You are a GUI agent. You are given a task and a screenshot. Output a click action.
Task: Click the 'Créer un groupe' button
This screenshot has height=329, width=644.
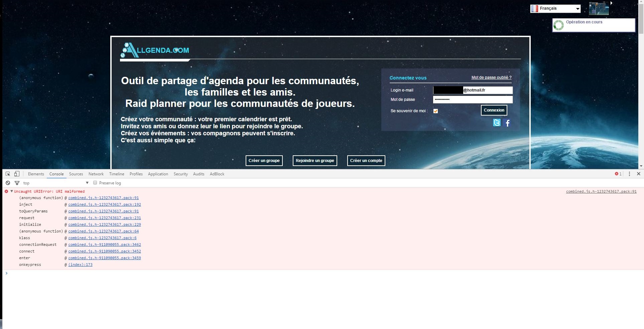264,161
